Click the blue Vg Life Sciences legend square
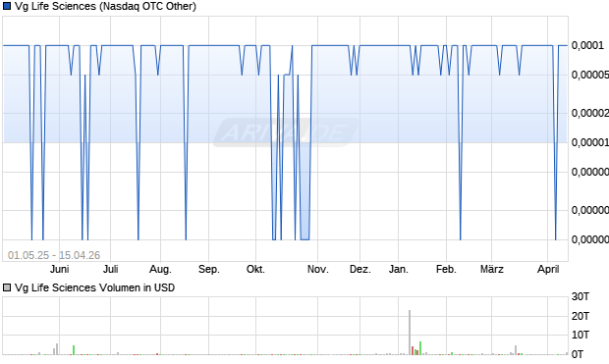Screen dimensions: 609x364 (x=7, y=6)
